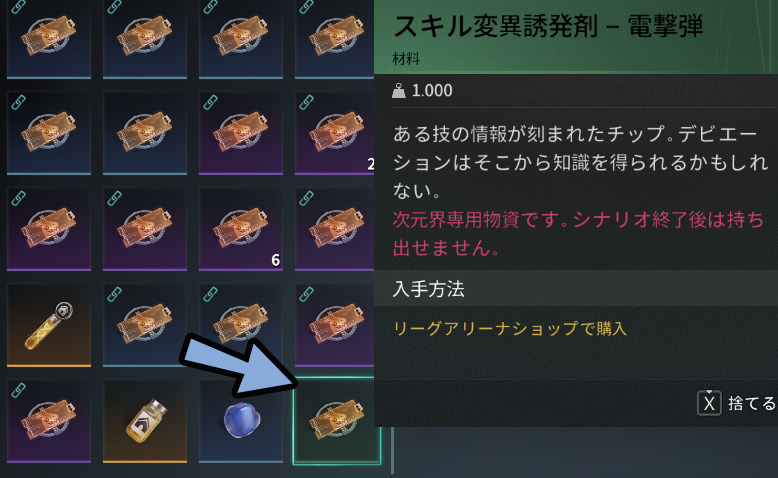
Task: Click the link icon on the chip above the yellow tube
Action: tap(19, 199)
